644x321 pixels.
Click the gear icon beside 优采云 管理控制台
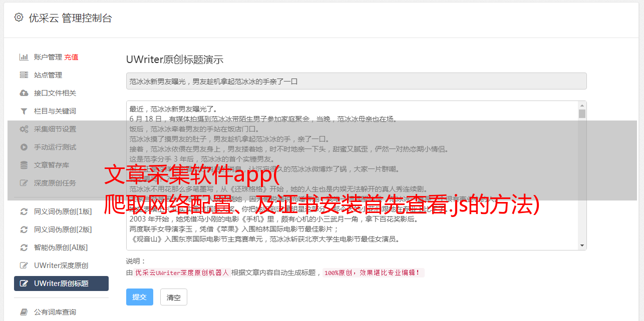[x=19, y=17]
